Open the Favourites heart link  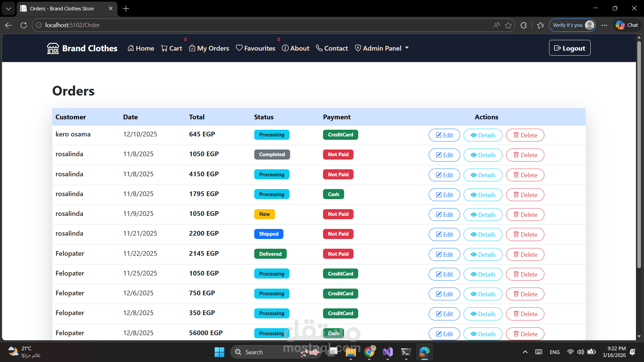255,48
